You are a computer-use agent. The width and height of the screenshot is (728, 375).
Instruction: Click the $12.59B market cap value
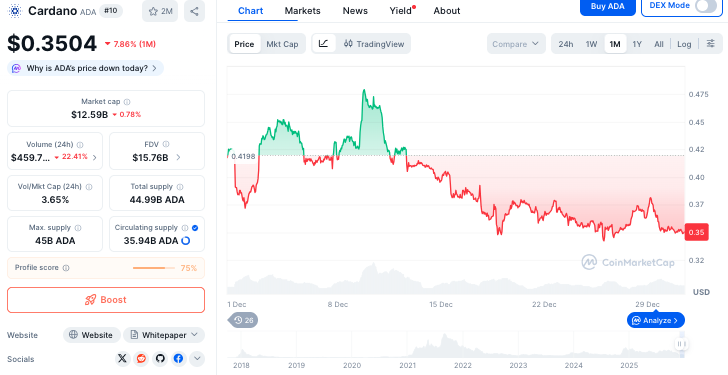(x=90, y=114)
